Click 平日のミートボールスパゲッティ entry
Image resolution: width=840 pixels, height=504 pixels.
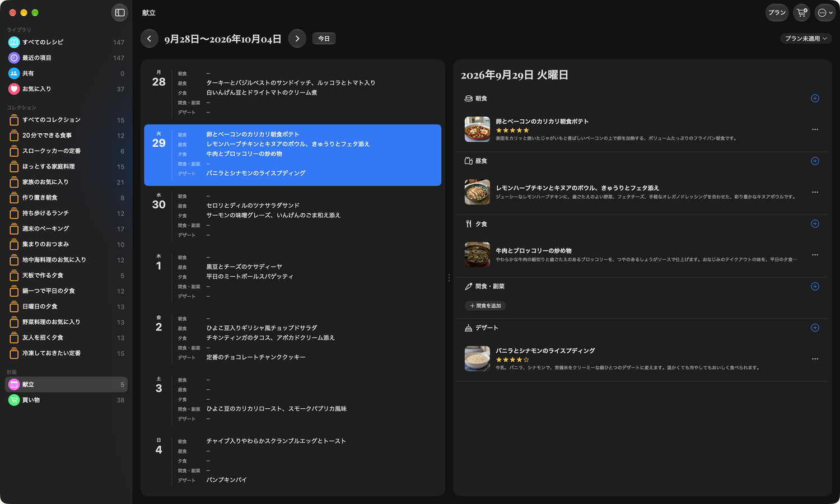pos(250,277)
